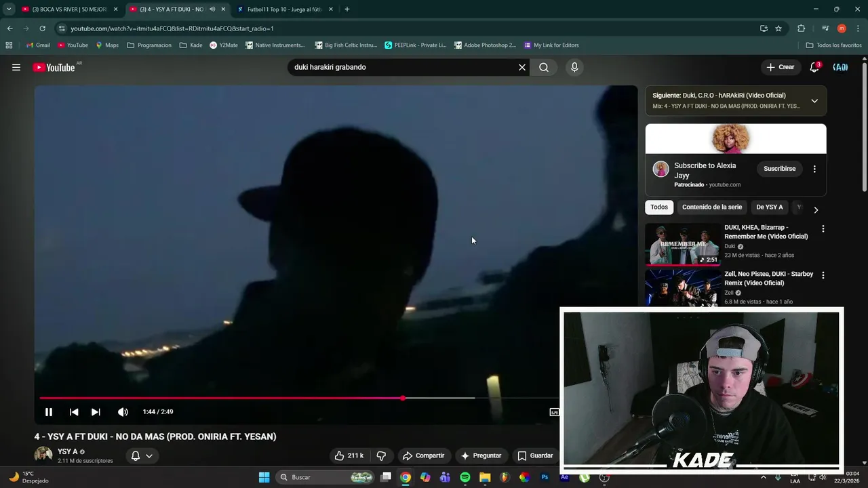Open the Y2Mate bookmark
Screen dimensions: 868x488
coord(224,45)
